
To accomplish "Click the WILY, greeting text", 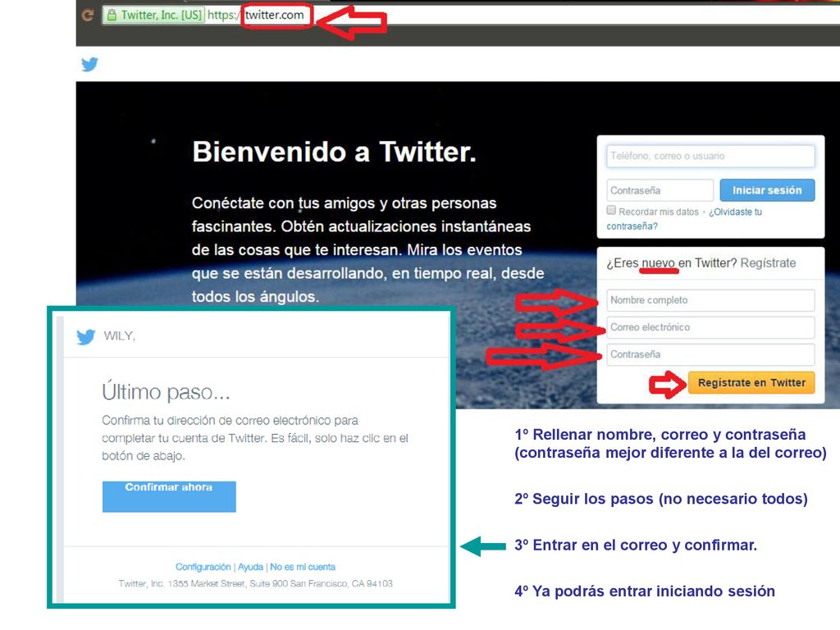I will [120, 336].
